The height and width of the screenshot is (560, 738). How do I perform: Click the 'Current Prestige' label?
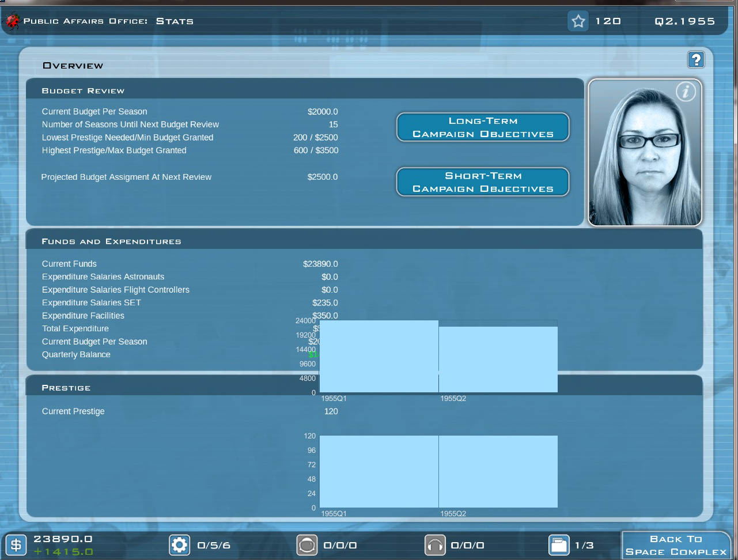pos(73,411)
